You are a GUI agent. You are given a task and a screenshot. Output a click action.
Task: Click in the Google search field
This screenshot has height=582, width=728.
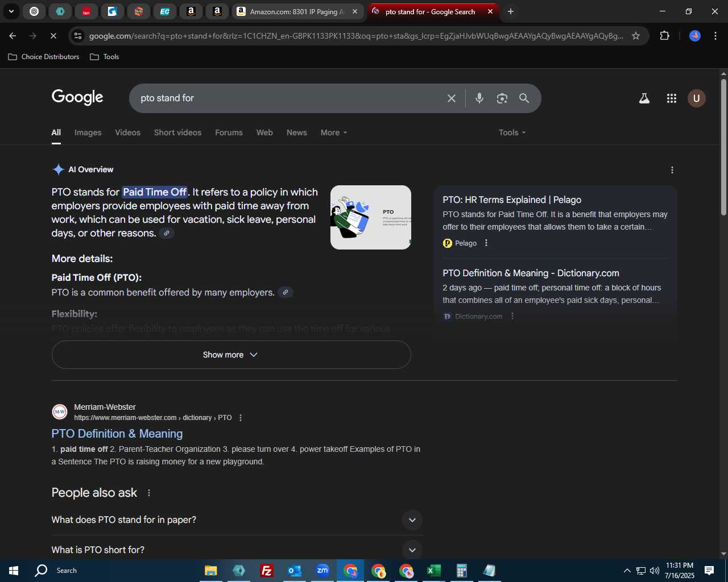290,98
